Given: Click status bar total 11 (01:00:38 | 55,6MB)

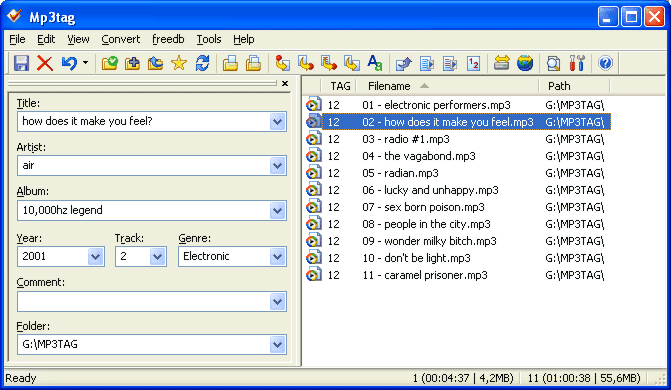Looking at the screenshot, I should 584,378.
